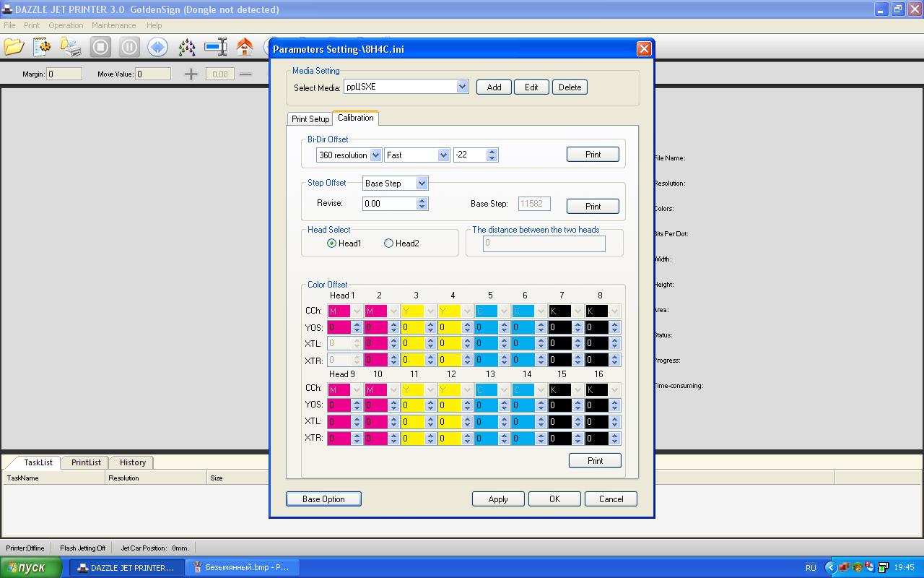Open the File menu
Viewport: 924px width, 578px height.
(9, 25)
